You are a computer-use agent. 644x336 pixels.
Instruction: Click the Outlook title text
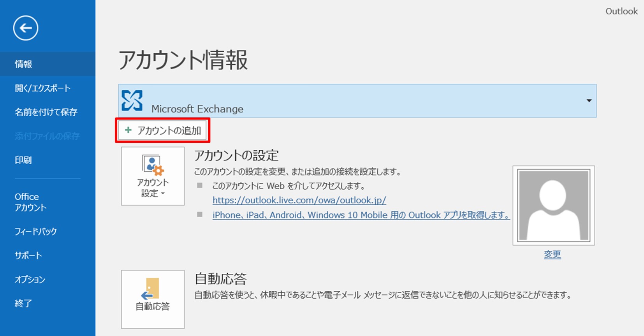click(x=621, y=11)
